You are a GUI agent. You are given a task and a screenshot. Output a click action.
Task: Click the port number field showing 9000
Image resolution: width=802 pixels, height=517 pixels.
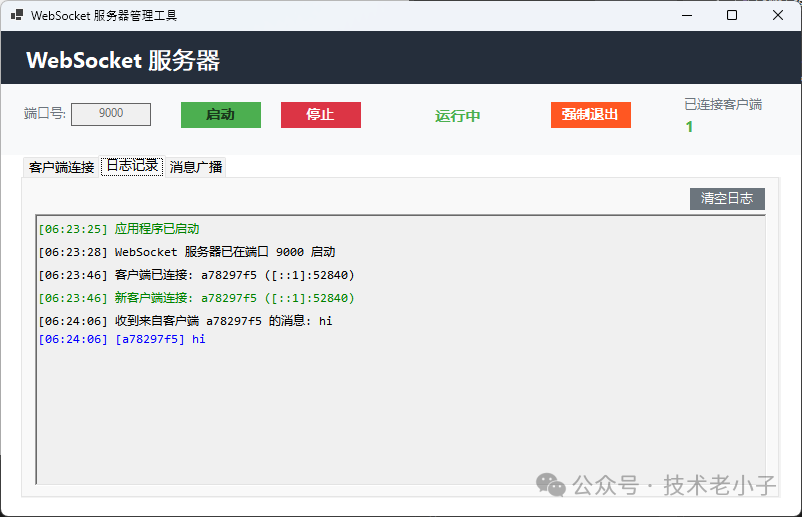click(x=111, y=114)
